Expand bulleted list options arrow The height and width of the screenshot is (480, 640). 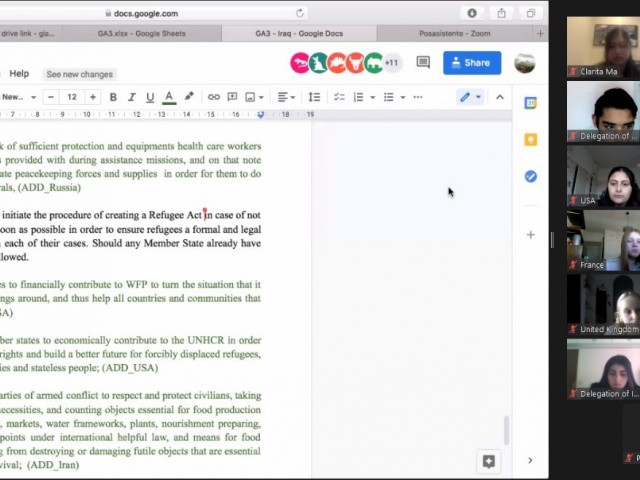click(402, 98)
